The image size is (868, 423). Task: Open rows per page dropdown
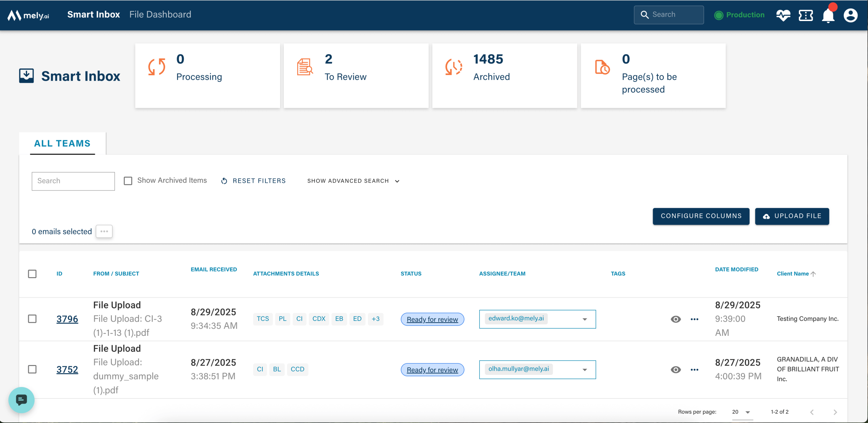pyautogui.click(x=742, y=412)
